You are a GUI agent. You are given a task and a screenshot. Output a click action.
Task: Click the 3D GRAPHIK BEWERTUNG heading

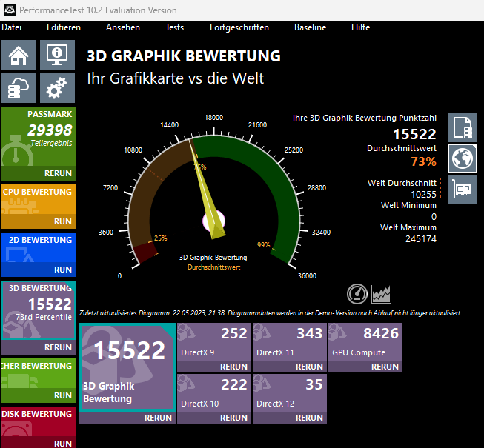point(184,56)
